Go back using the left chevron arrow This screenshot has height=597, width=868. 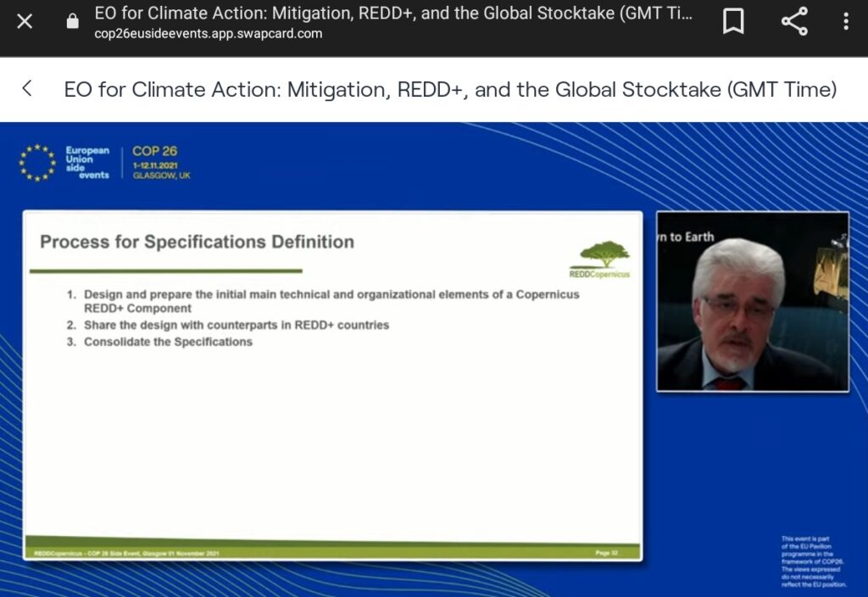coord(27,89)
